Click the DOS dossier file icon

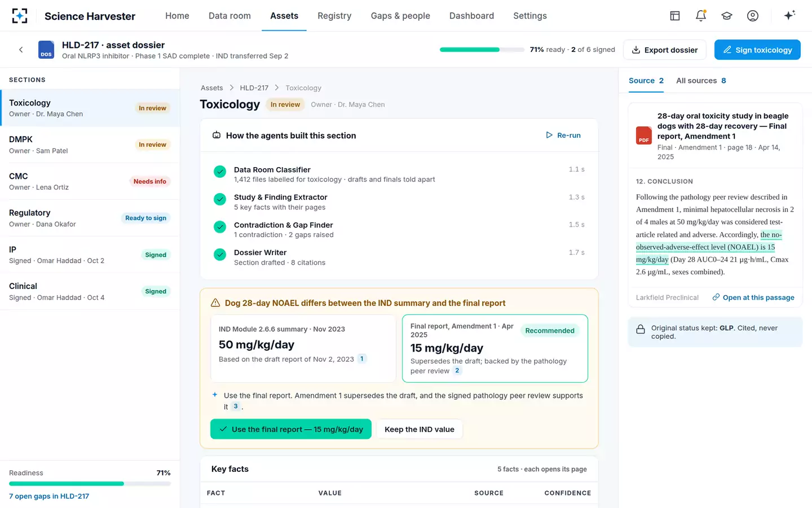pos(46,50)
